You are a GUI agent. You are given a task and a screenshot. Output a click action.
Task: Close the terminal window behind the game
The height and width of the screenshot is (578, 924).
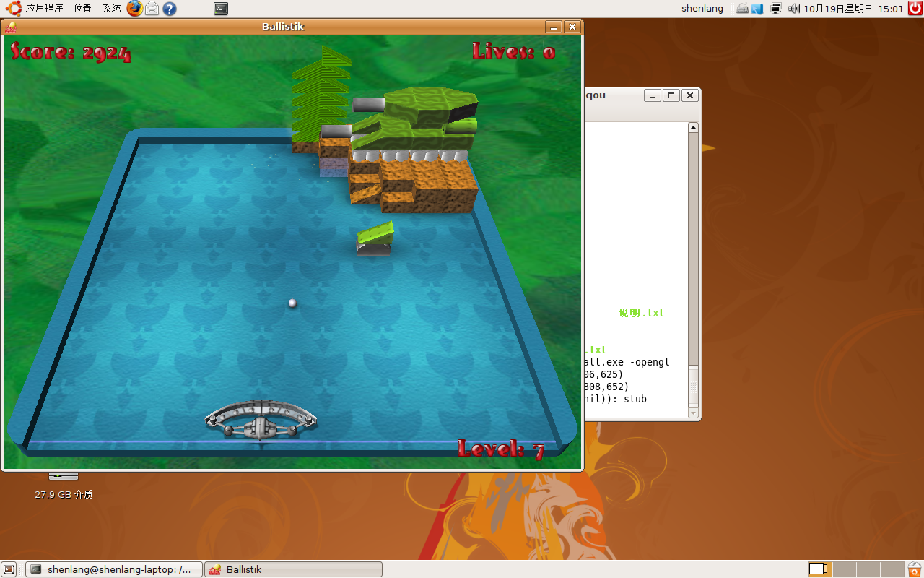(x=690, y=95)
